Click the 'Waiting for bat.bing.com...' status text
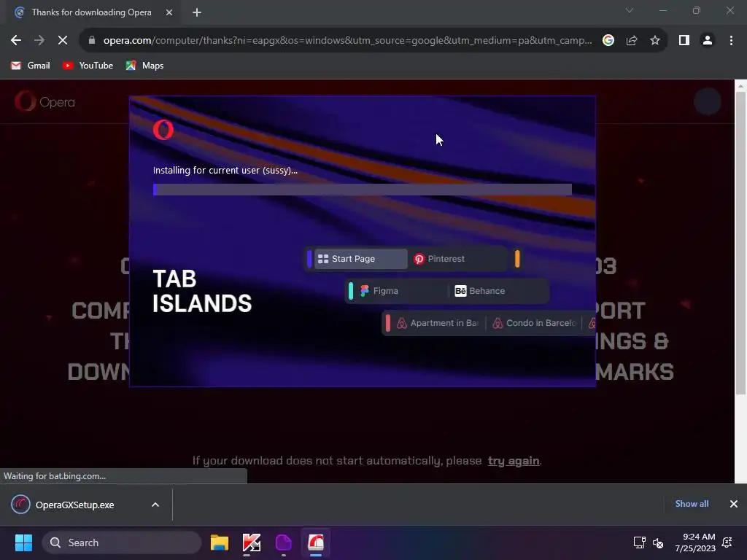Image resolution: width=747 pixels, height=560 pixels. [55, 475]
